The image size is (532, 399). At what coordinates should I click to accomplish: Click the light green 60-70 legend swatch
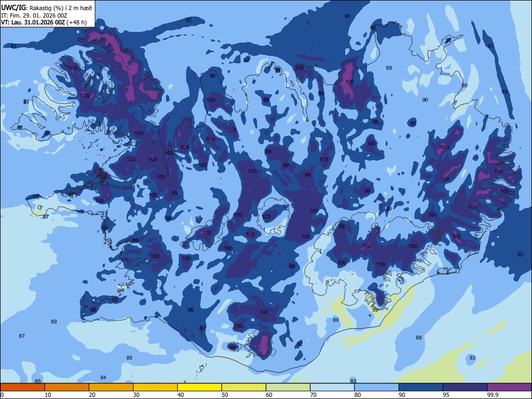tap(288, 387)
